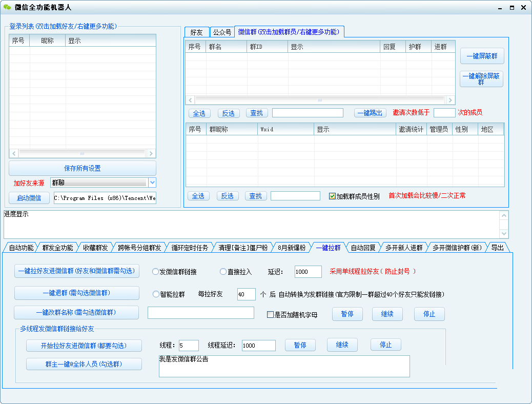Go to the 导出 tab
The image size is (532, 404).
497,248
